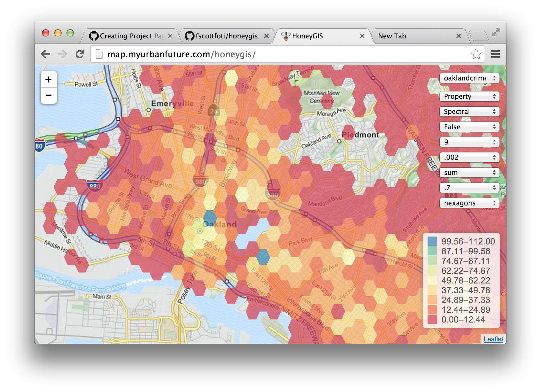Zoom out using the map's minus control
This screenshot has height=392, width=541.
[x=49, y=95]
